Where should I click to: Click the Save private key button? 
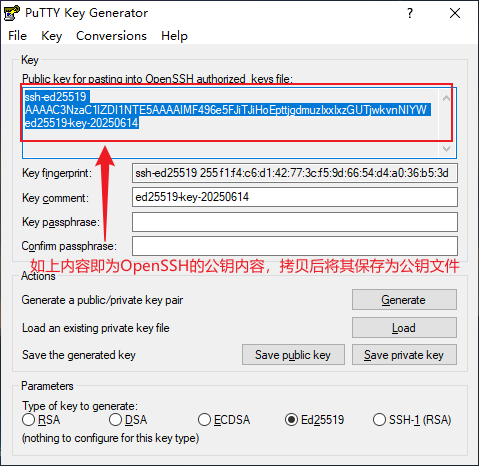tap(404, 355)
